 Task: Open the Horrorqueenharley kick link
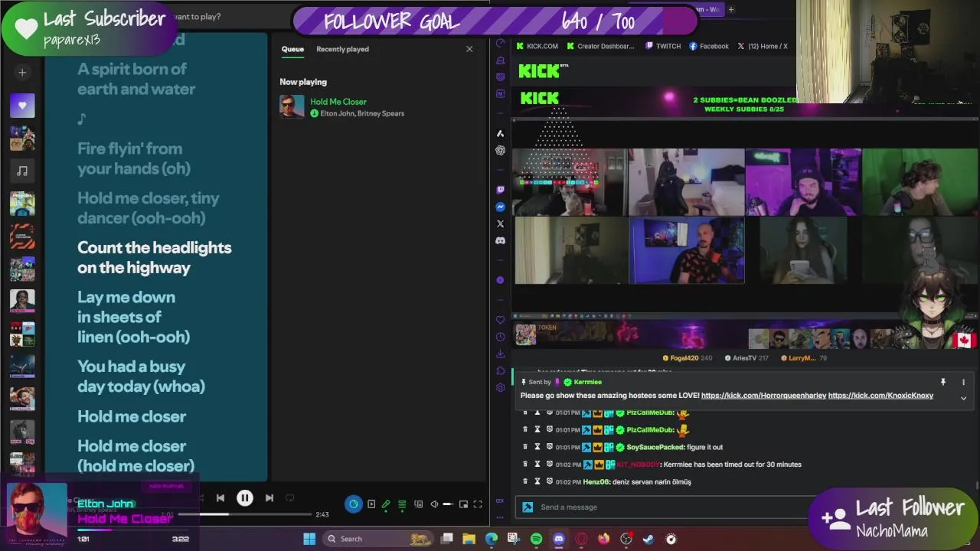tap(763, 396)
